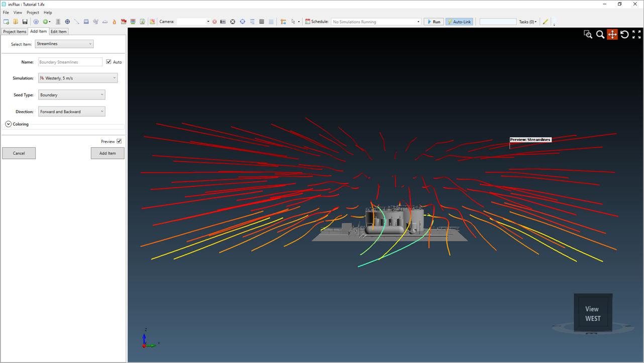644x363 pixels.
Task: Click the Run button
Action: point(434,22)
